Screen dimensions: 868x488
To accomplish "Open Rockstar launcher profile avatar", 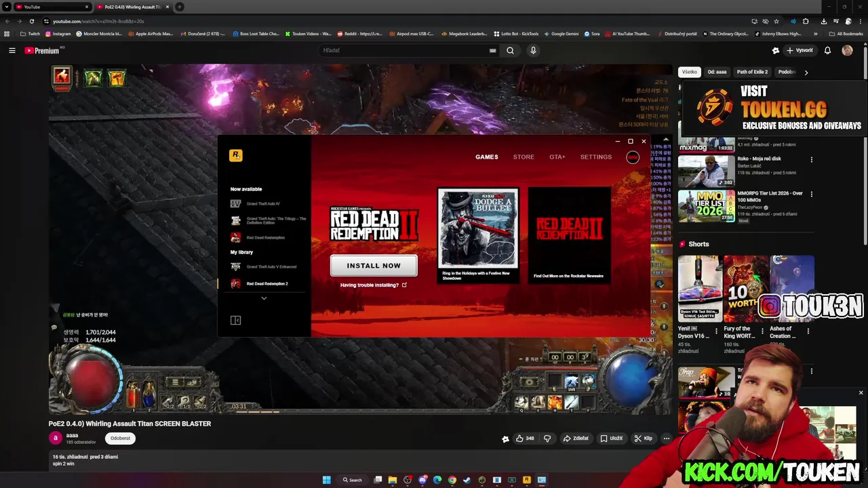I will point(633,157).
